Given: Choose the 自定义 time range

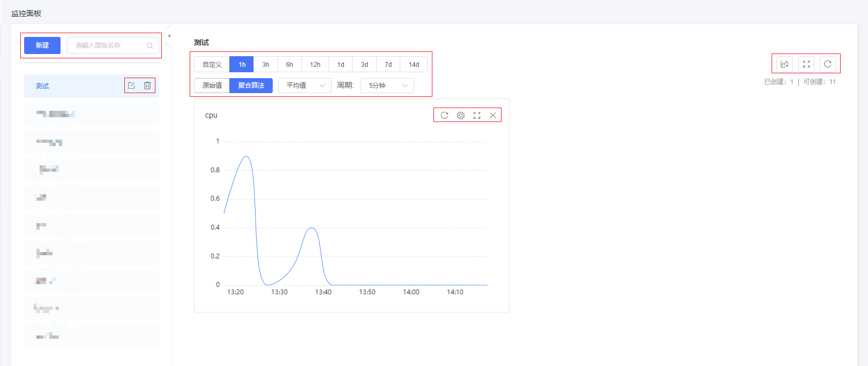Looking at the screenshot, I should [x=212, y=65].
